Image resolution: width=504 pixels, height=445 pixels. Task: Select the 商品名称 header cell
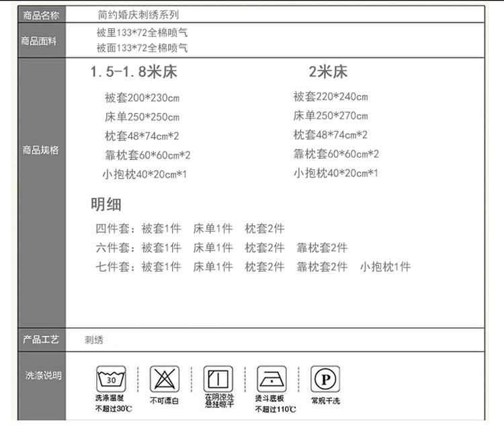pyautogui.click(x=41, y=14)
